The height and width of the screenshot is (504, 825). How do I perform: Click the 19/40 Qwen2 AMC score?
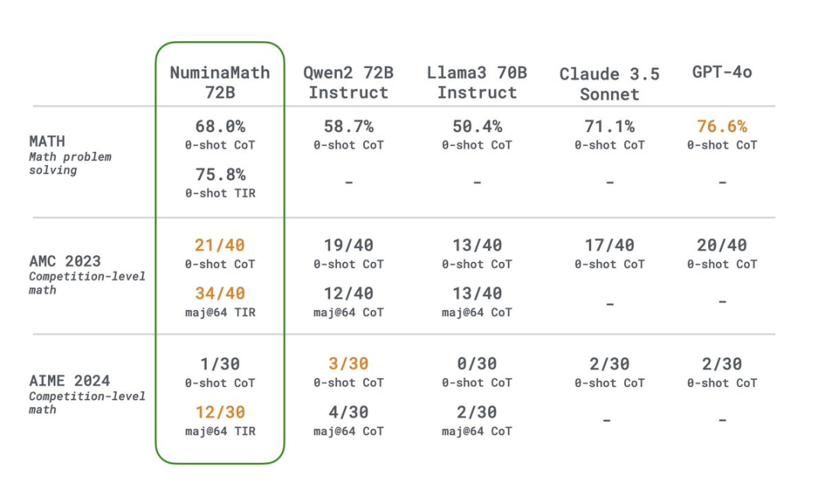[x=348, y=245]
